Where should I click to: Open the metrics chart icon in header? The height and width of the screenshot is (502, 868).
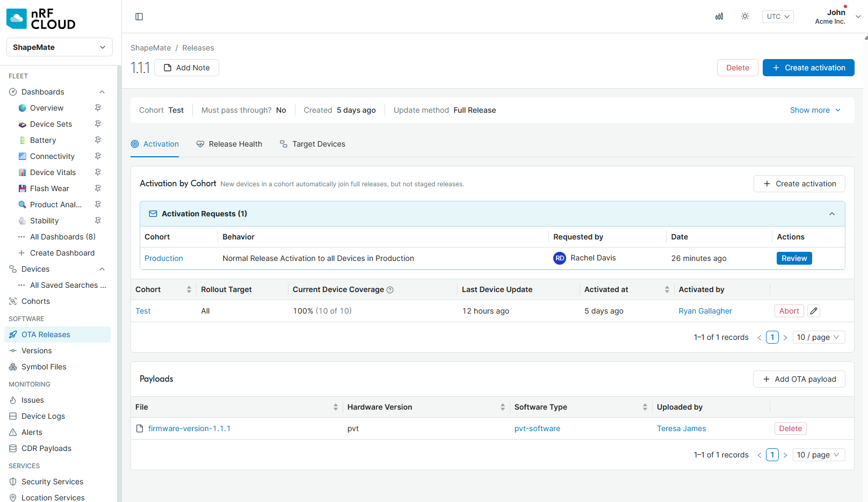719,17
